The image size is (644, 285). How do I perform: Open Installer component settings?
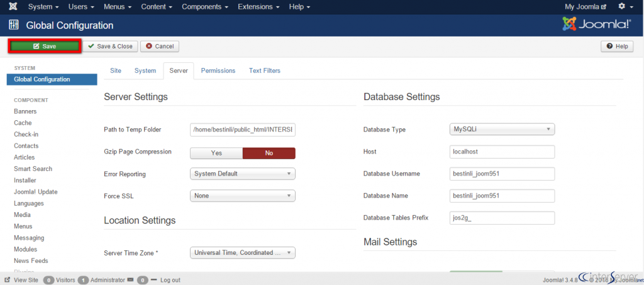pyautogui.click(x=25, y=181)
